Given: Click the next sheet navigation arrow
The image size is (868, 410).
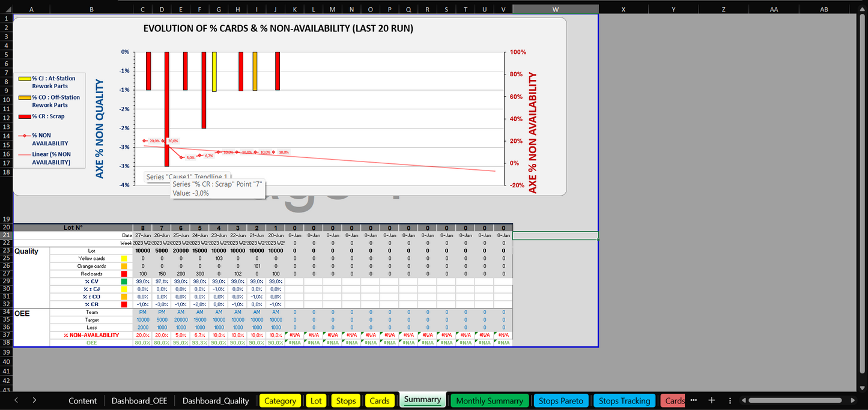Looking at the screenshot, I should 34,400.
